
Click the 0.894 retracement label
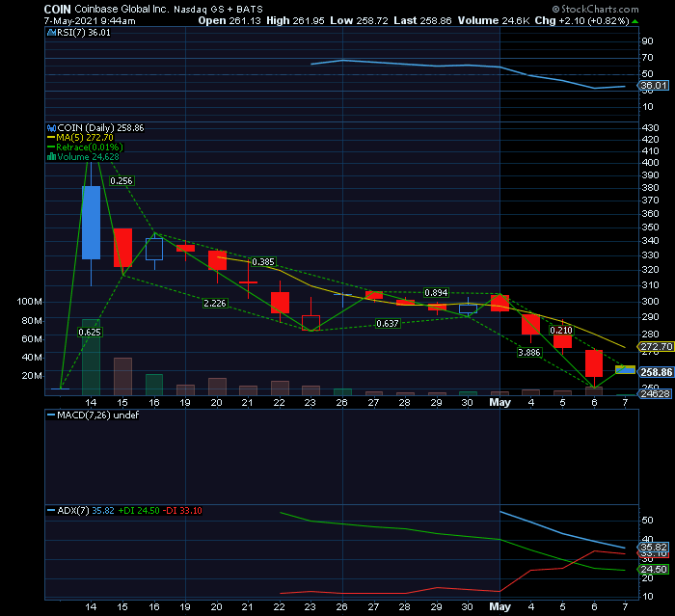436,293
